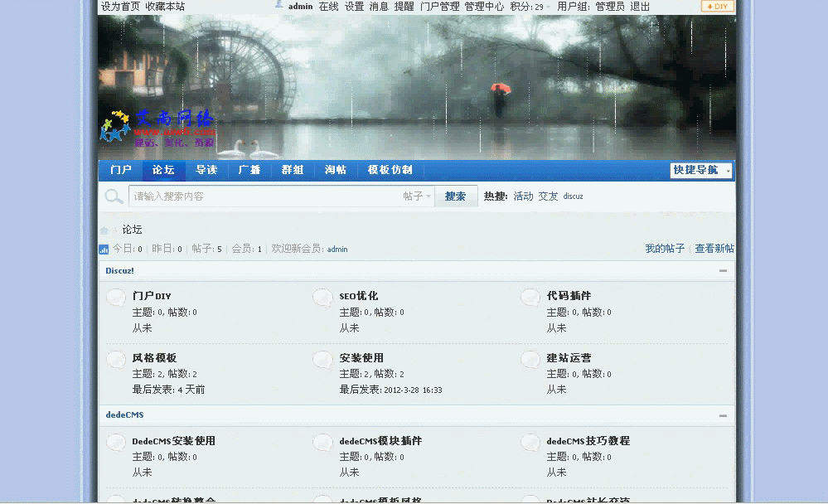Image resolution: width=828 pixels, height=504 pixels.
Task: Click the speech bubble icon beside DedeCMS安装使用
Action: 116,443
